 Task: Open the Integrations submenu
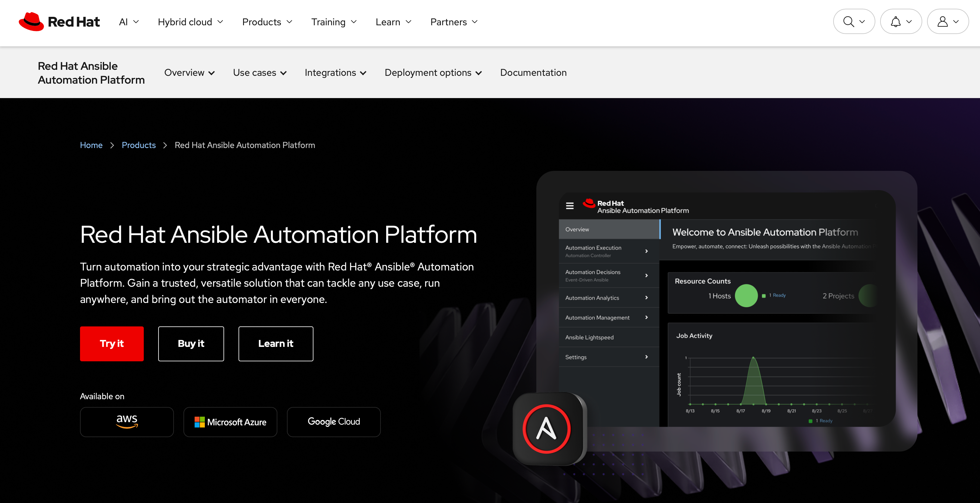click(335, 73)
